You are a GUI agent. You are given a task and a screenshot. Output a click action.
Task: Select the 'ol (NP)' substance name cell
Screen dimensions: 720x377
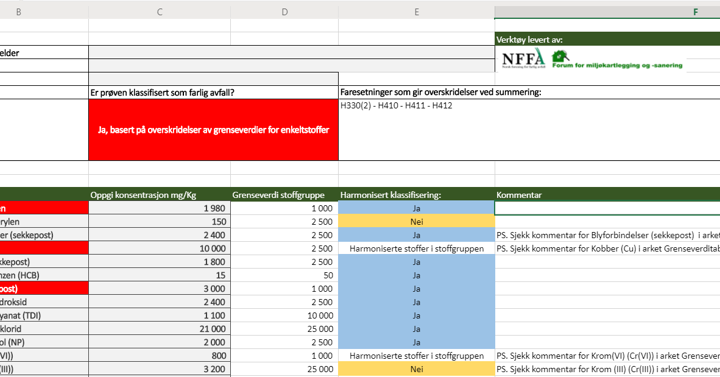coord(44,342)
